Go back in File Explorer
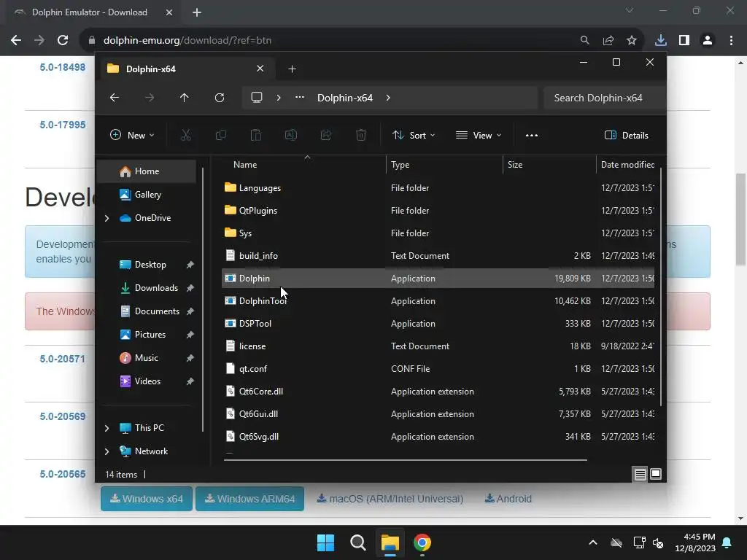Screen dimensions: 747x560 pyautogui.click(x=115, y=98)
